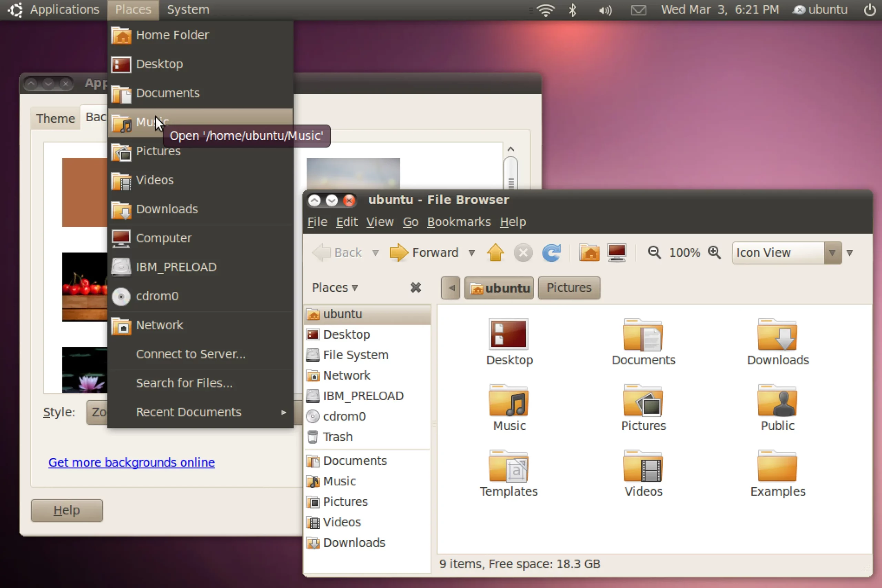Expand the Places sidebar selector dropdown
Image resolution: width=882 pixels, height=588 pixels.
(335, 288)
